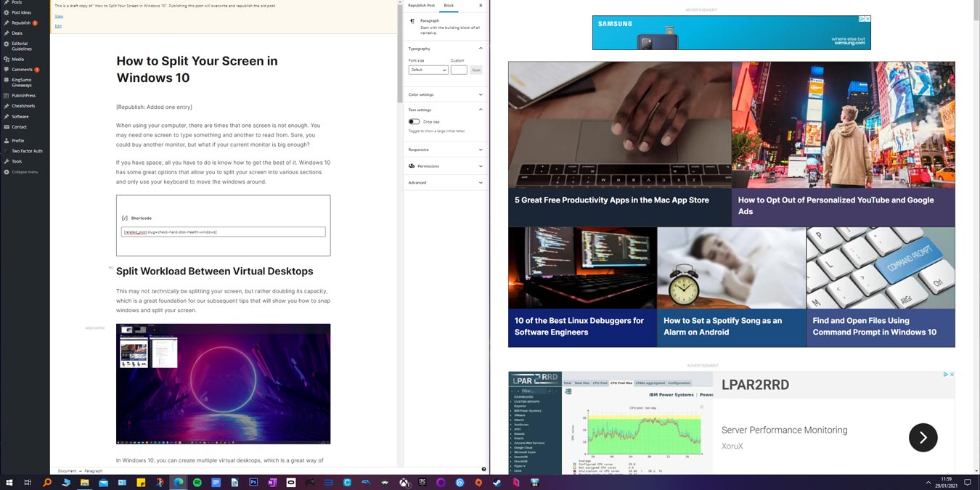Open the Media library in the sidebar
Screen dimensions: 980x490
pos(17,59)
